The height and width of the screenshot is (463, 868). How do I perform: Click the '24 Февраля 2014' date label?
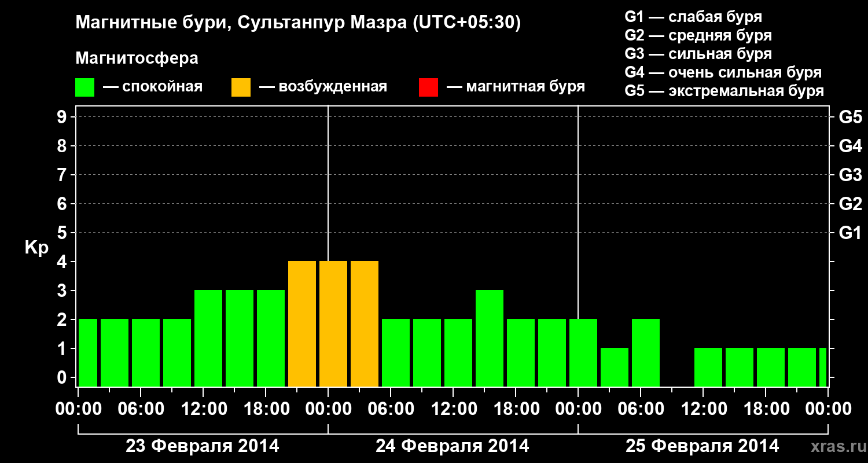pos(453,446)
